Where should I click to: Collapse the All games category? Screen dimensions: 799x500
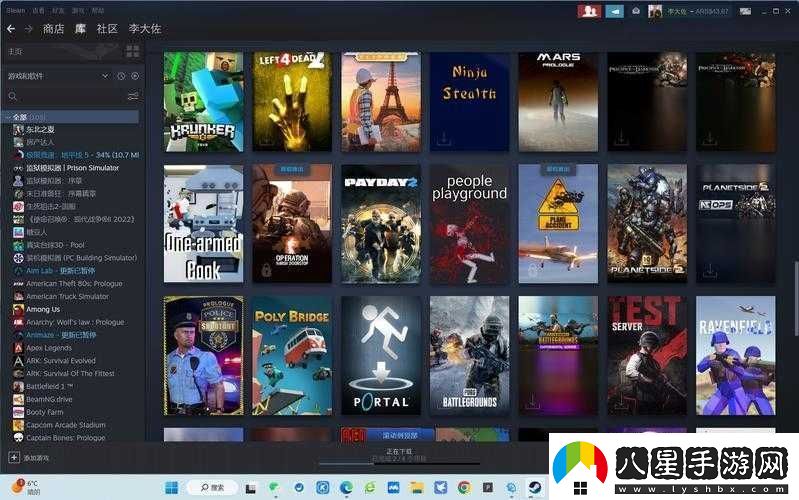point(8,117)
